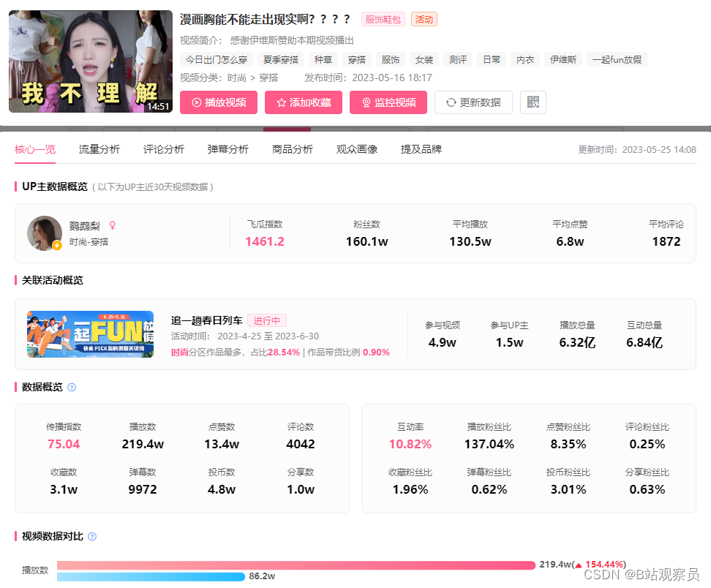The height and width of the screenshot is (588, 711).
Task: Click the red increase arrow by 154.44%
Action: [x=578, y=565]
